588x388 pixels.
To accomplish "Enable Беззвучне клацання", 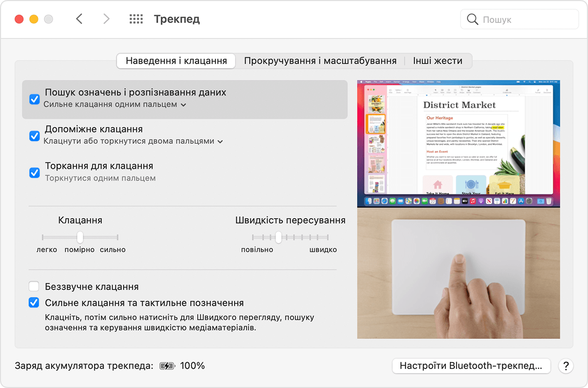I will [x=34, y=286].
